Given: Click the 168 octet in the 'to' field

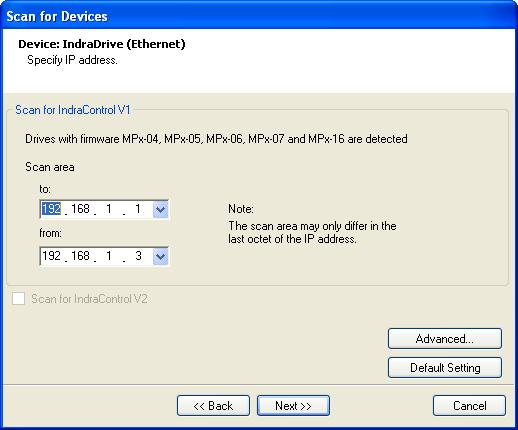Looking at the screenshot, I should click(80, 209).
